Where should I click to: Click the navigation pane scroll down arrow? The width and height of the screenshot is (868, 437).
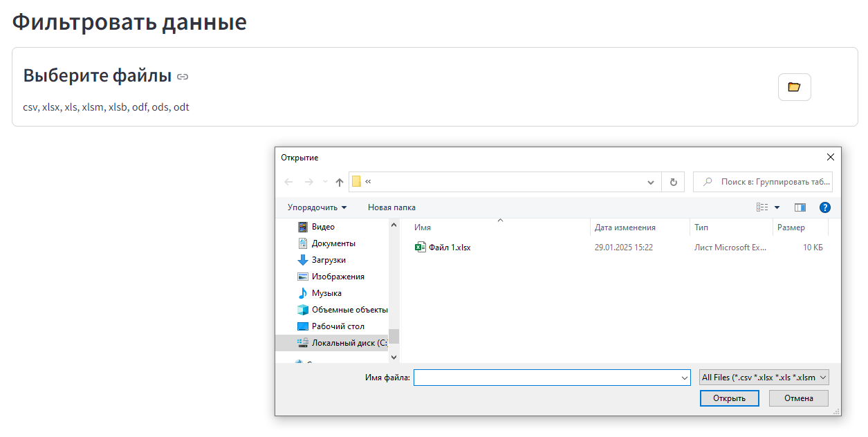click(394, 357)
